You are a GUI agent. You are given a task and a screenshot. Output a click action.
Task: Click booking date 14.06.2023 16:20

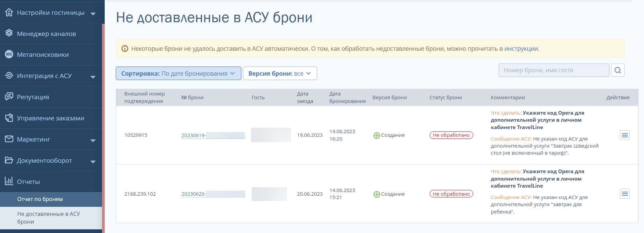pyautogui.click(x=342, y=135)
